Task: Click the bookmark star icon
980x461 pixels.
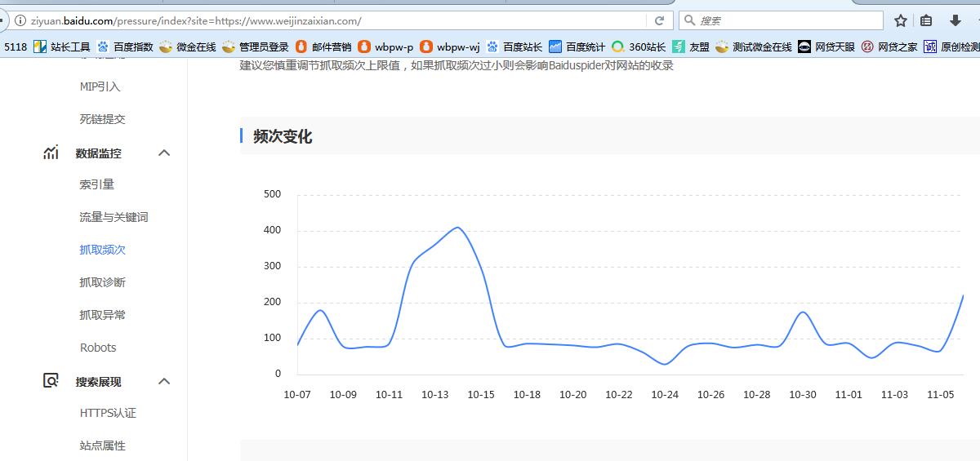Action: point(901,20)
